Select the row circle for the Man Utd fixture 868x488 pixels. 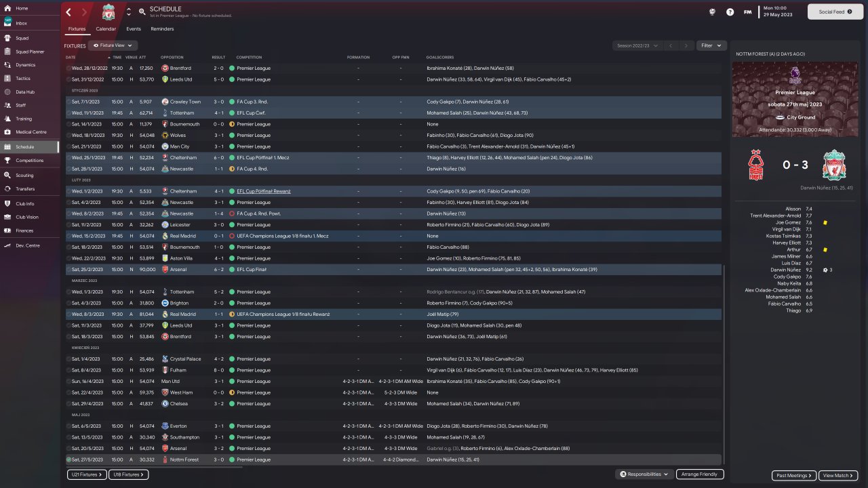(68, 382)
